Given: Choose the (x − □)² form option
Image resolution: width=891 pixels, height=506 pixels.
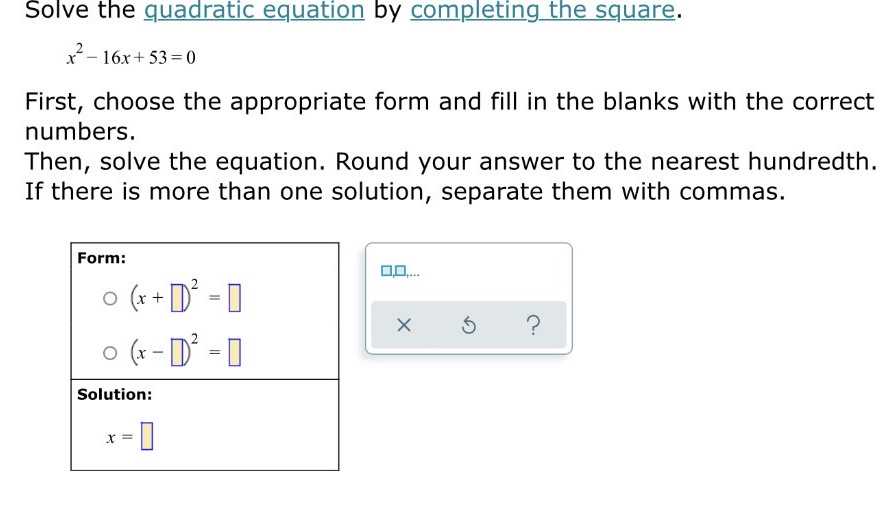Looking at the screenshot, I should click(x=110, y=352).
